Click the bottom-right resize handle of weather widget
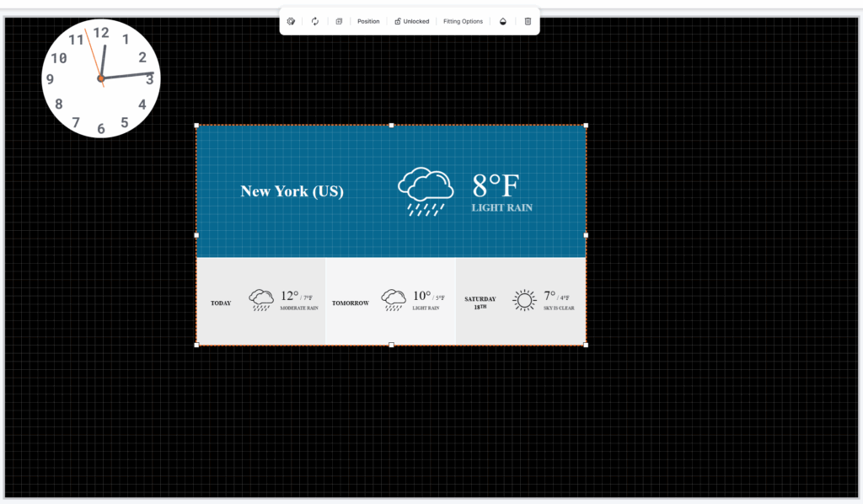Image resolution: width=863 pixels, height=504 pixels. 586,345
